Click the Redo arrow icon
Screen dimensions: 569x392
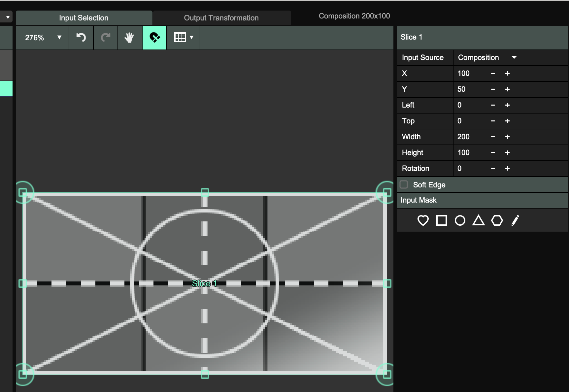click(106, 38)
